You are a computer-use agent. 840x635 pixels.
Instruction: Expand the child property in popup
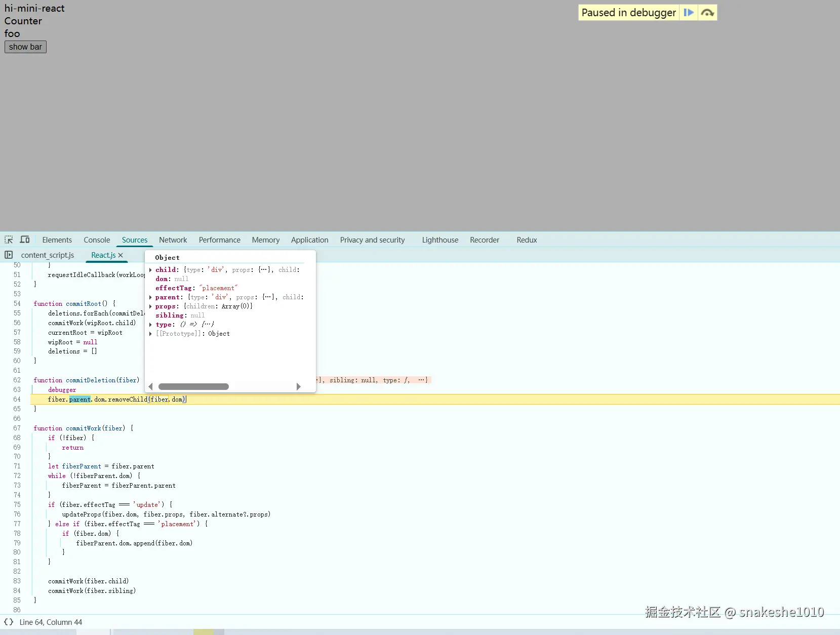coord(150,270)
